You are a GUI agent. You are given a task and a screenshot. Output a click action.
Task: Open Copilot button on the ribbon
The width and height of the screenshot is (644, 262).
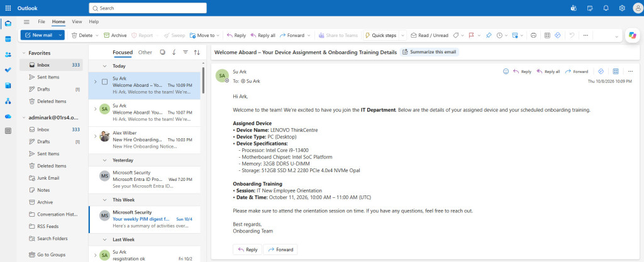(x=632, y=36)
